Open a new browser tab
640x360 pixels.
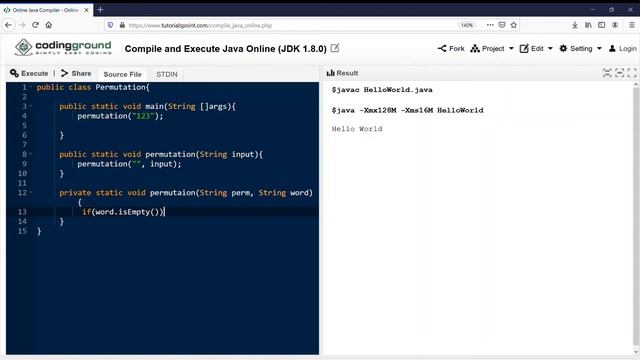pyautogui.click(x=100, y=9)
